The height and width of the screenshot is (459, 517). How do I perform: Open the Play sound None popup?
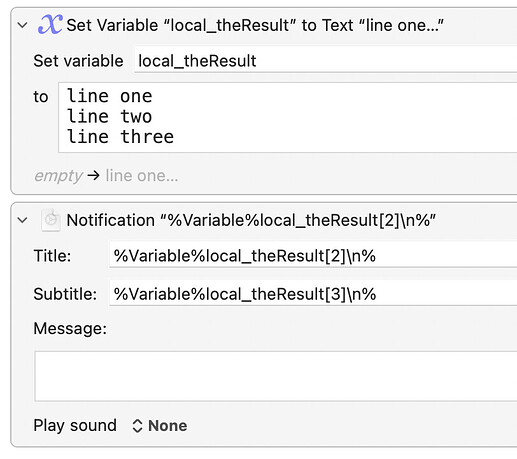160,426
